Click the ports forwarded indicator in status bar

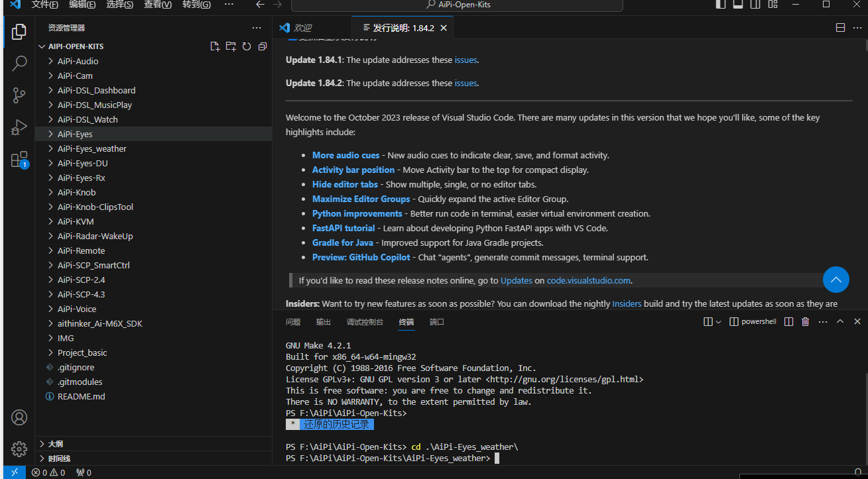84,472
